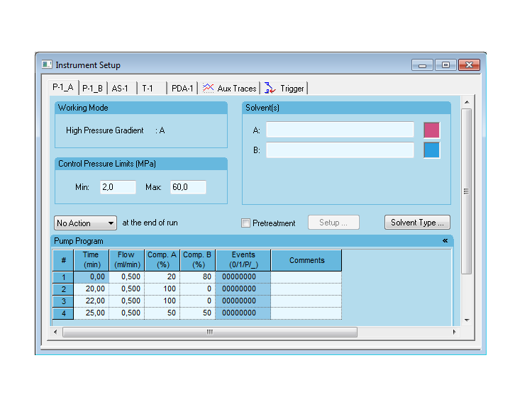Click the horizontal scrollbar right arrow

click(455, 332)
